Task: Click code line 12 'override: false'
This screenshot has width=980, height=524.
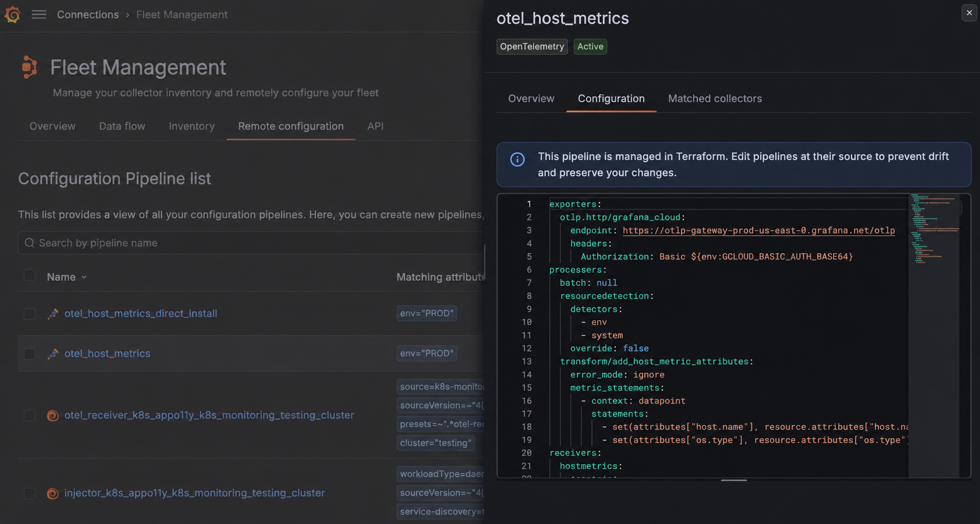Action: [609, 349]
